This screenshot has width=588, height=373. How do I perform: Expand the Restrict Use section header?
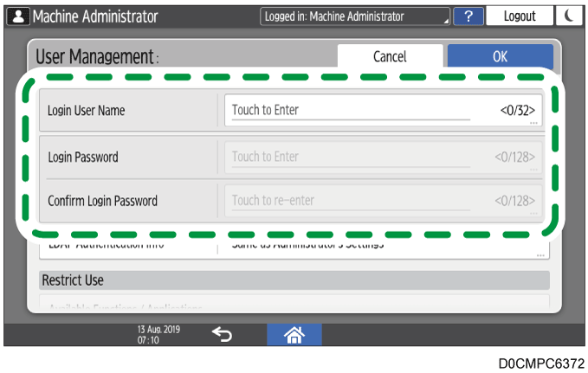[x=294, y=280]
